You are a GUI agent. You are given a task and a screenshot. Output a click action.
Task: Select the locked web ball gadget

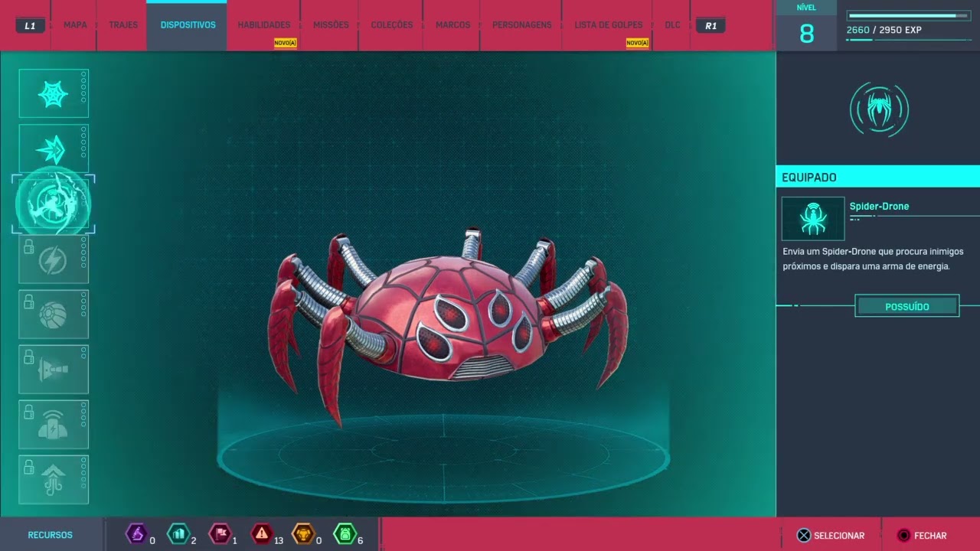(x=54, y=315)
